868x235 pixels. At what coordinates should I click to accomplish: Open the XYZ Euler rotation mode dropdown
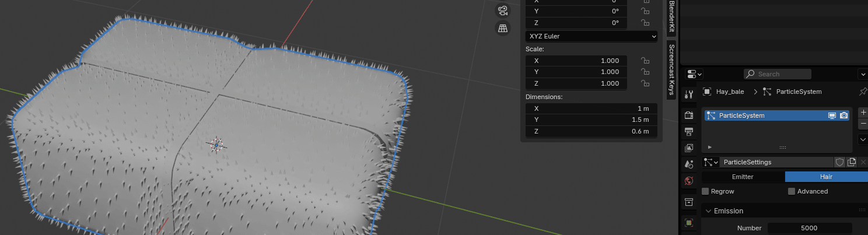tap(591, 36)
